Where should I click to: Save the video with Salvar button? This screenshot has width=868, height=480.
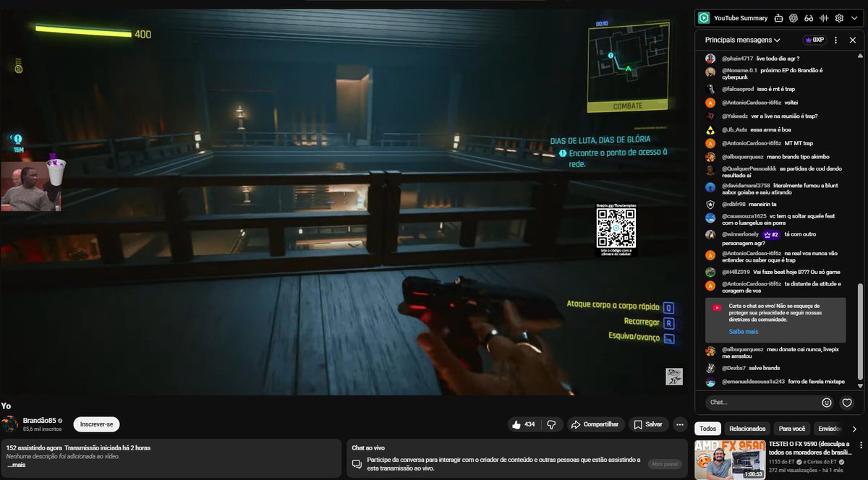tap(648, 424)
